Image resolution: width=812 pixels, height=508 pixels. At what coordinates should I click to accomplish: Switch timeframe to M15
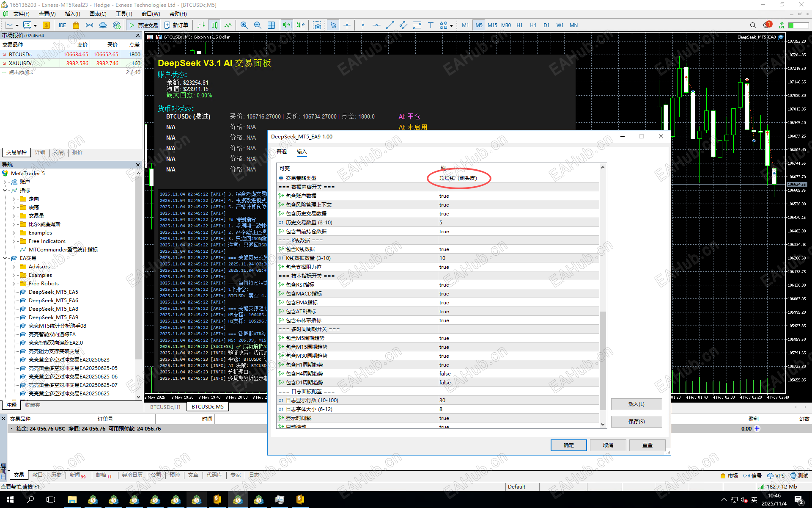[492, 25]
